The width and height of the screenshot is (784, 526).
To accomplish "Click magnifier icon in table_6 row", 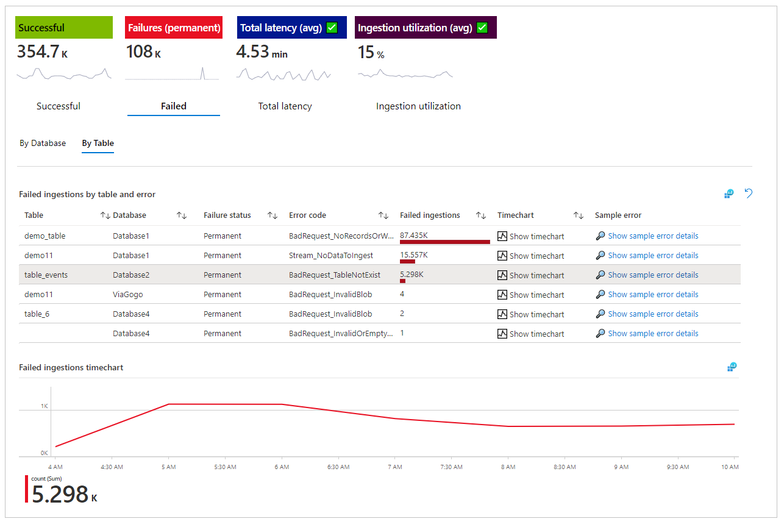I will [600, 314].
